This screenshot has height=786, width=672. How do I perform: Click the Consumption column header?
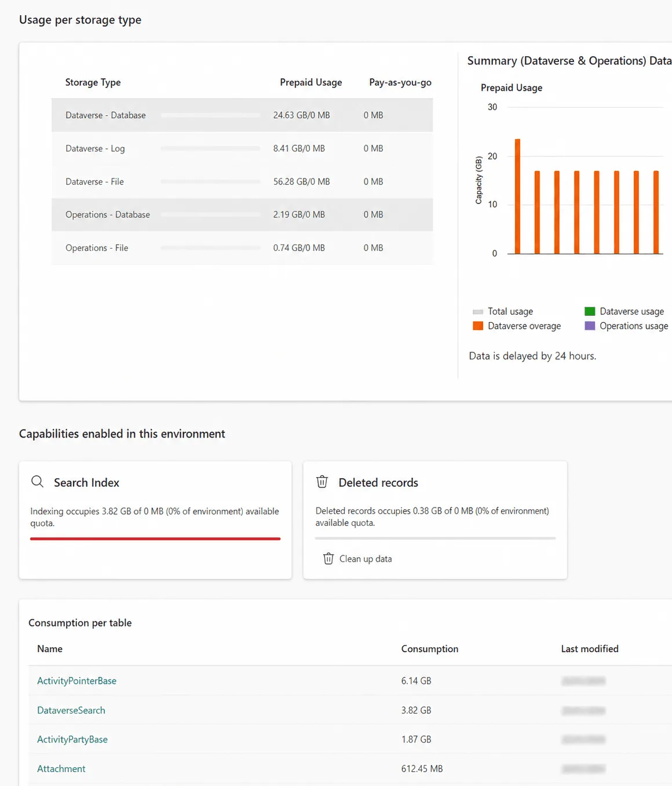[430, 649]
